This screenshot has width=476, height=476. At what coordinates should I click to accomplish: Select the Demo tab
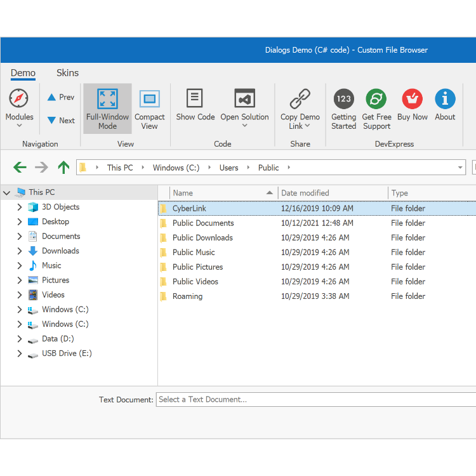23,73
